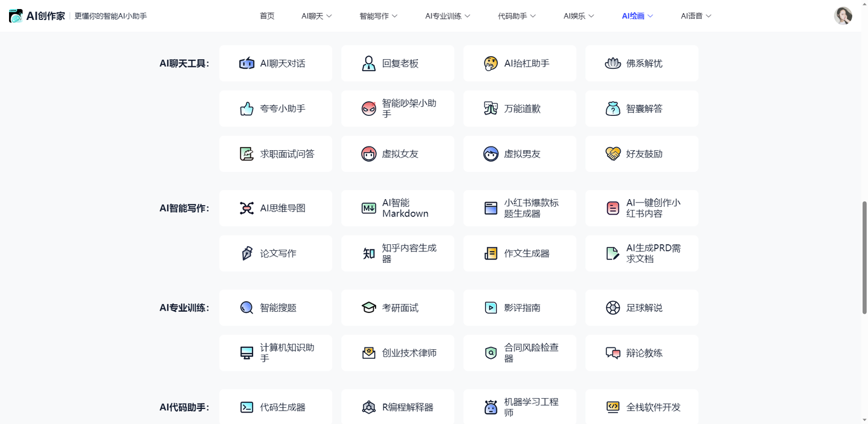Click the 考研面试 graduation cap icon
Viewport: 868px width, 424px height.
point(368,308)
